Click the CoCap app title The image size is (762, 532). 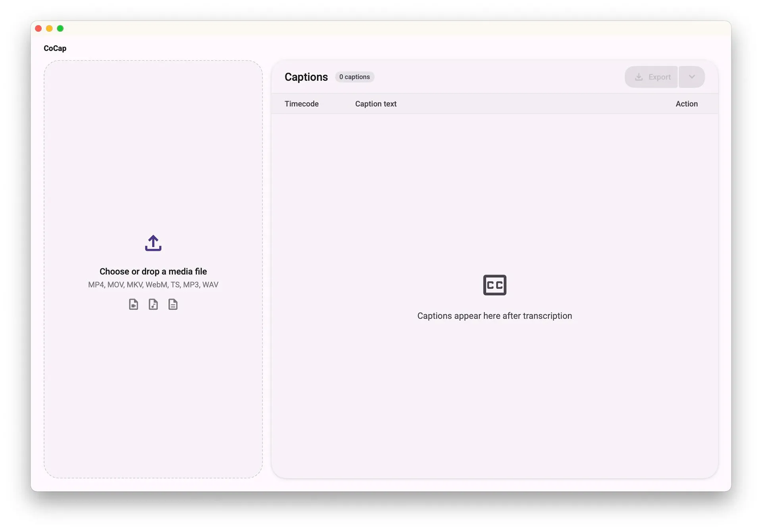pos(55,48)
